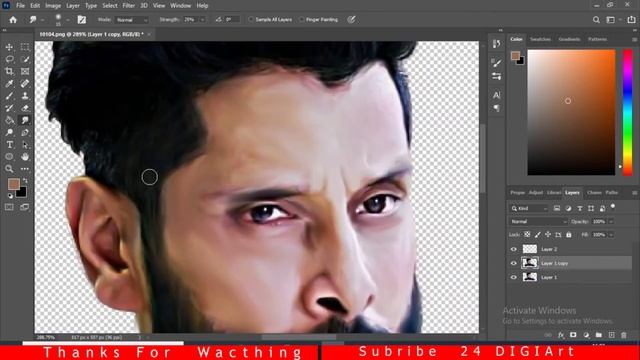Create a new layer group folder

[599, 335]
